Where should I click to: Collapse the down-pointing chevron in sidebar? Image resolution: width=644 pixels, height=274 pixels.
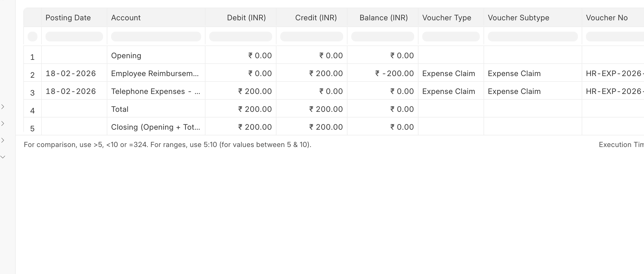click(x=3, y=157)
